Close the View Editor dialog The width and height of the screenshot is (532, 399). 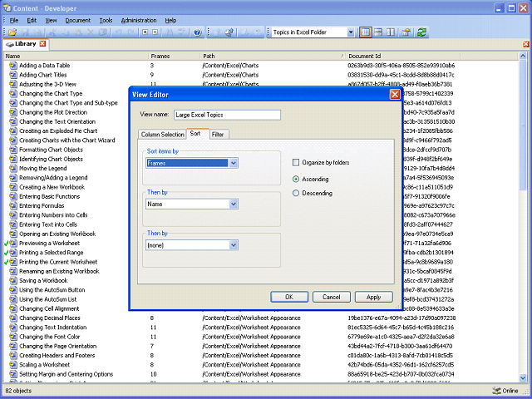[x=395, y=94]
